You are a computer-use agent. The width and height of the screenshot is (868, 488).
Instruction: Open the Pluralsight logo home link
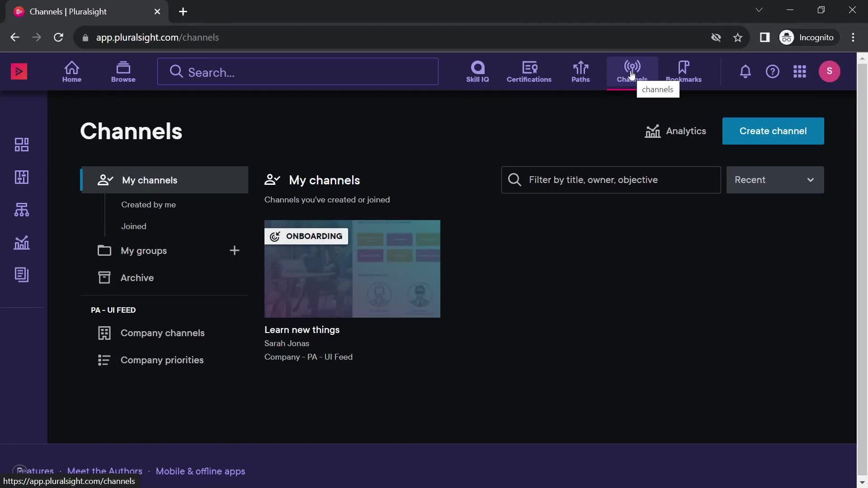(19, 71)
